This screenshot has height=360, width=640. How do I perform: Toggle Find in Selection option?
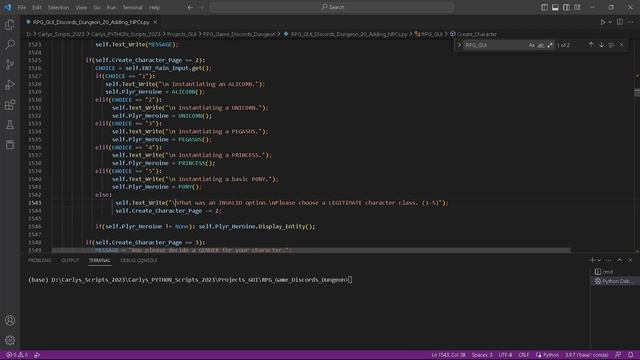[611, 45]
